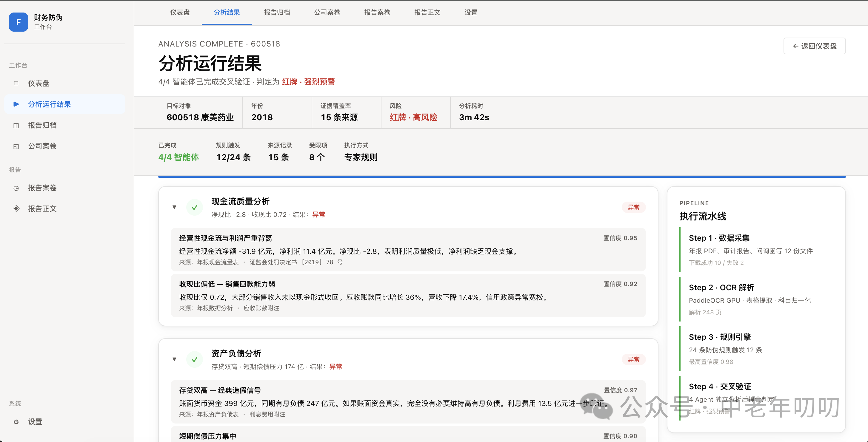Click the 公司案卷 sidebar icon
Image resolution: width=868 pixels, height=442 pixels.
point(16,146)
